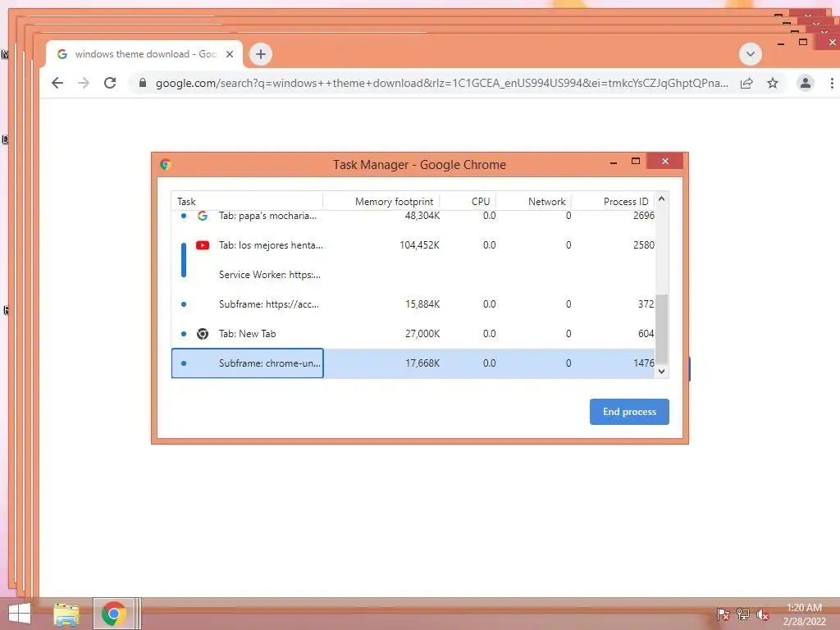The height and width of the screenshot is (630, 840).
Task: Select the Service Worker row
Action: (x=413, y=275)
